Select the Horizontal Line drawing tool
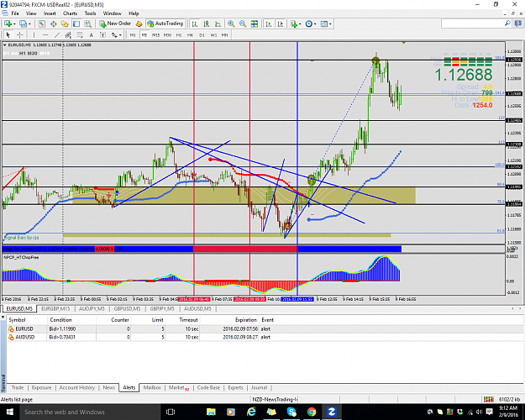This screenshot has height=420, width=525. pyautogui.click(x=45, y=34)
